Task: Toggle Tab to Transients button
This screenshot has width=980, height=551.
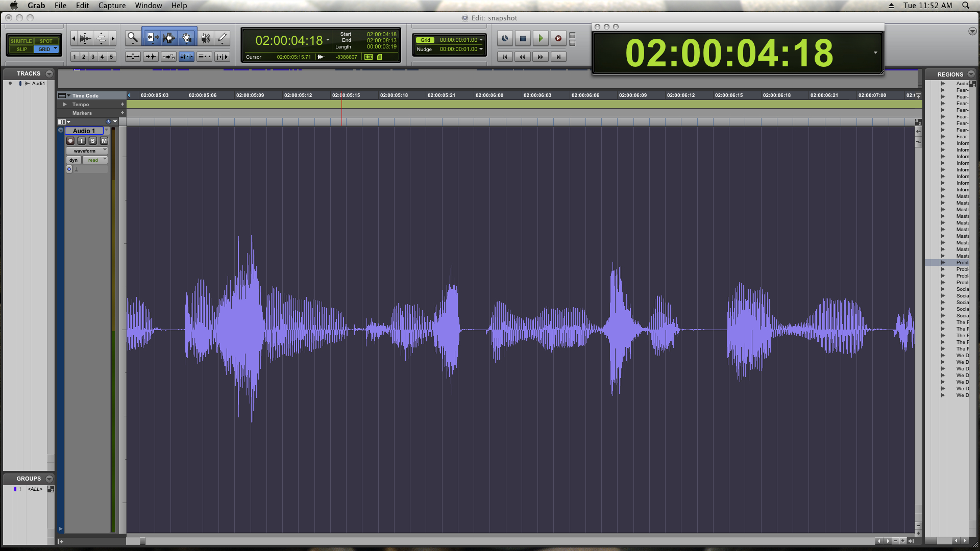Action: pos(151,57)
